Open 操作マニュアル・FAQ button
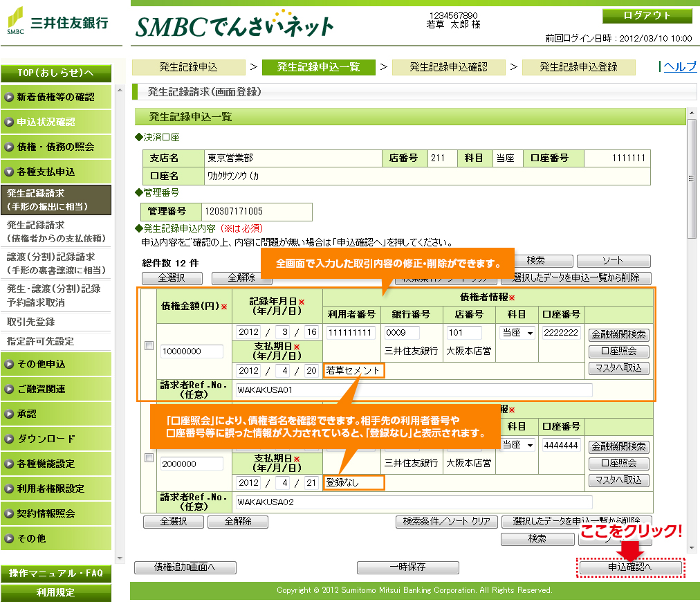Viewport: 700px width, 602px height. (56, 574)
